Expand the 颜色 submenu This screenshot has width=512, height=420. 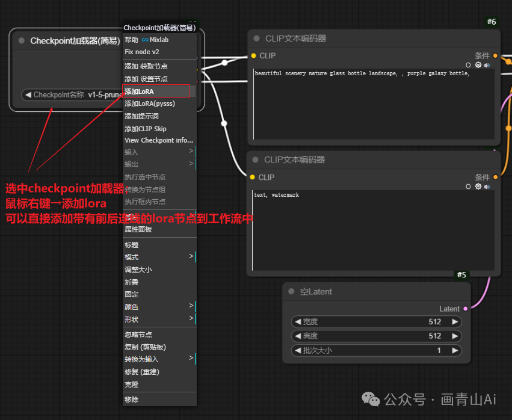[159, 307]
